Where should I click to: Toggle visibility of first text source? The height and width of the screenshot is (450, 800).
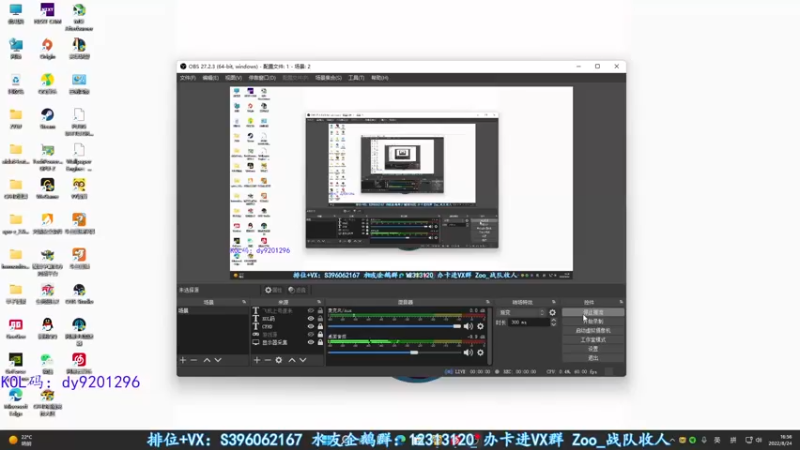pyautogui.click(x=311, y=311)
